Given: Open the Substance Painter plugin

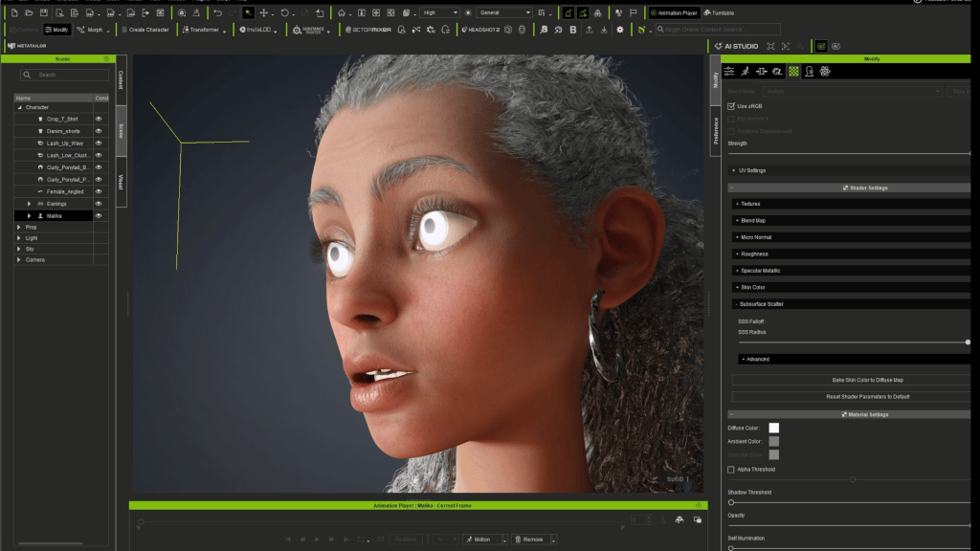Looking at the screenshot, I should tap(309, 30).
